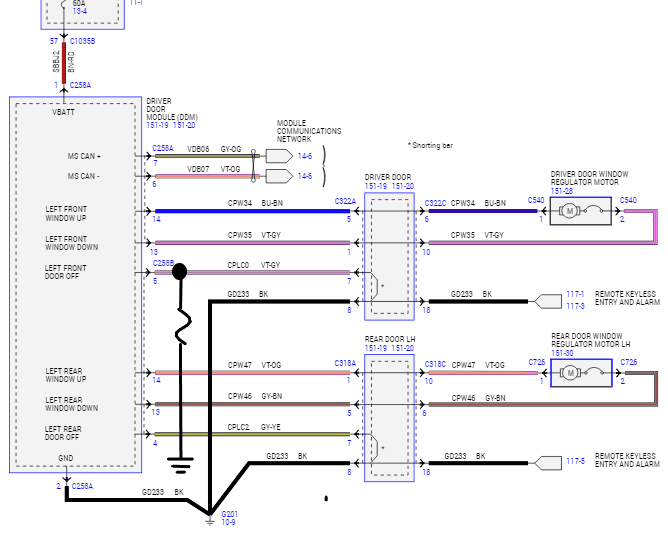Viewport: 668px width, 538px height.
Task: Open 151-20 link under Driver Door heading
Action: coord(403,186)
